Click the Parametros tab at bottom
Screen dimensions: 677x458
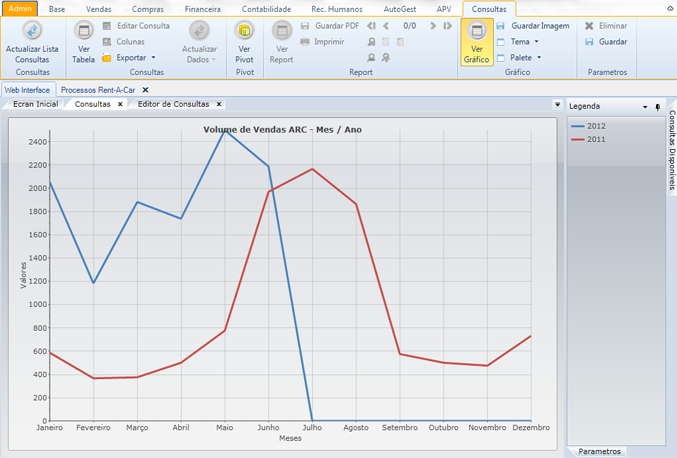(x=599, y=451)
